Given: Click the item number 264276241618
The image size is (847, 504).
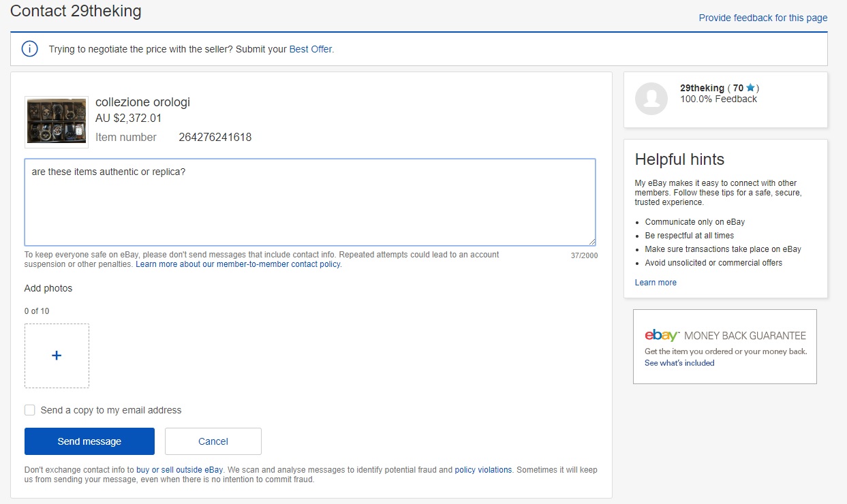Looking at the screenshot, I should 215,137.
